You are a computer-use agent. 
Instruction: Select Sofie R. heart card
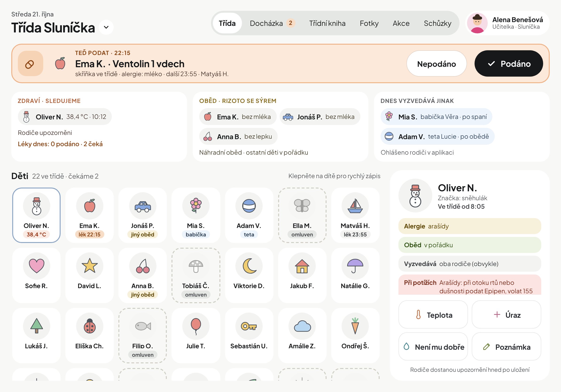pyautogui.click(x=36, y=275)
